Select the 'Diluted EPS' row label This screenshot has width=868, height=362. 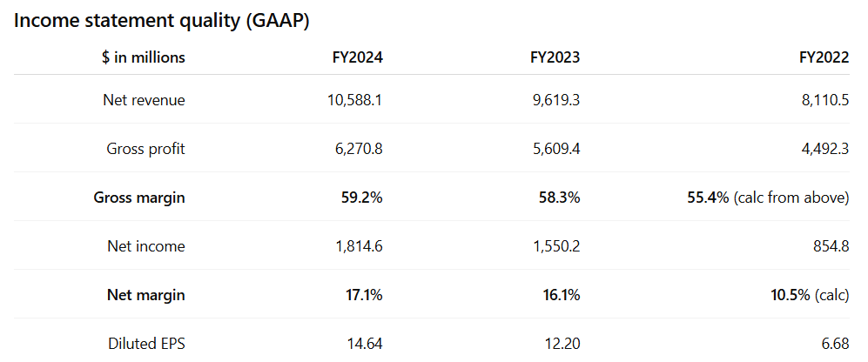click(145, 344)
